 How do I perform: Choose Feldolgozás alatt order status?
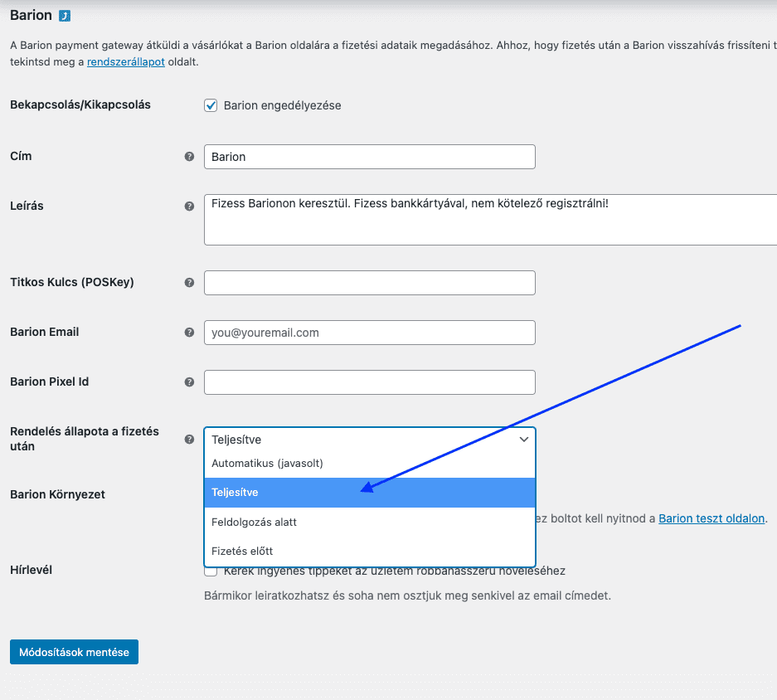tap(370, 522)
